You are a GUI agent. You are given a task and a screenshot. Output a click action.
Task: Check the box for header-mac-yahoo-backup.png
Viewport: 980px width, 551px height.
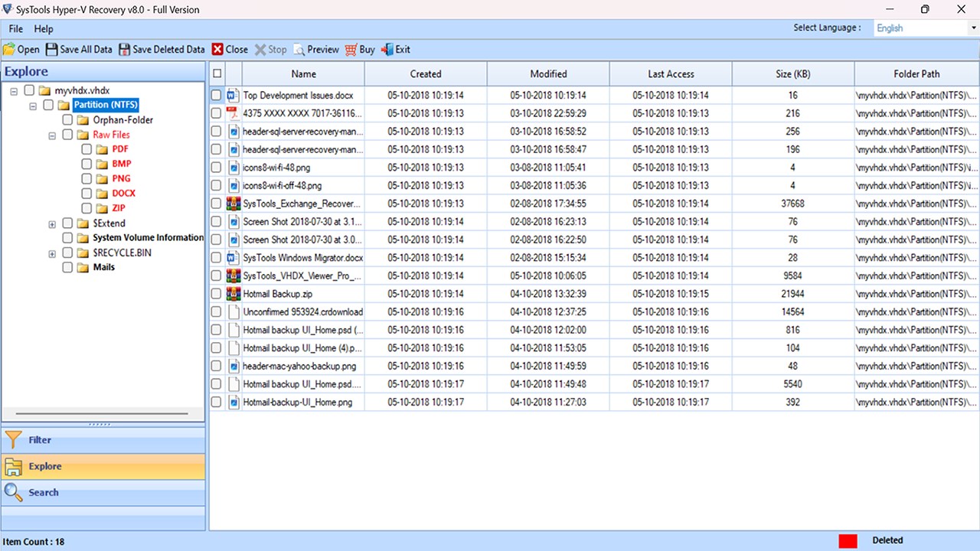click(217, 366)
